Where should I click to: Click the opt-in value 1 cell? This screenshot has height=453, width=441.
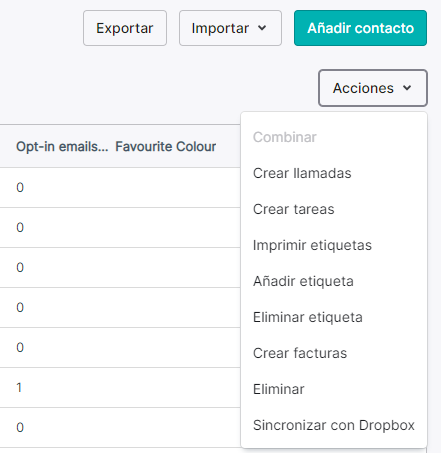point(19,387)
